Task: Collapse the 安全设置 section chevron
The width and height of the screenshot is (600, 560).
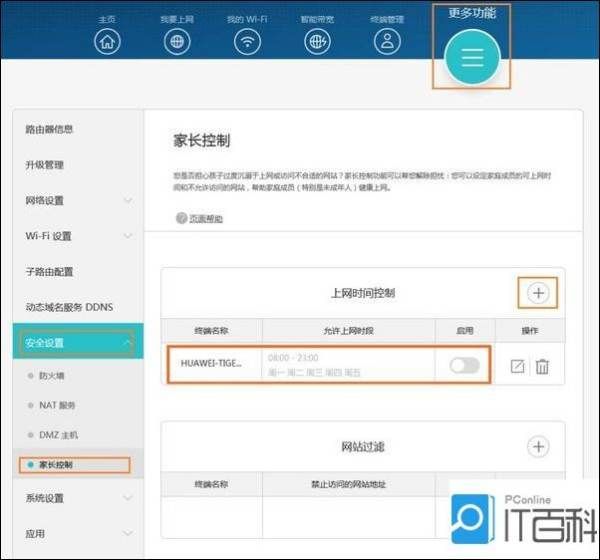Action: (128, 343)
